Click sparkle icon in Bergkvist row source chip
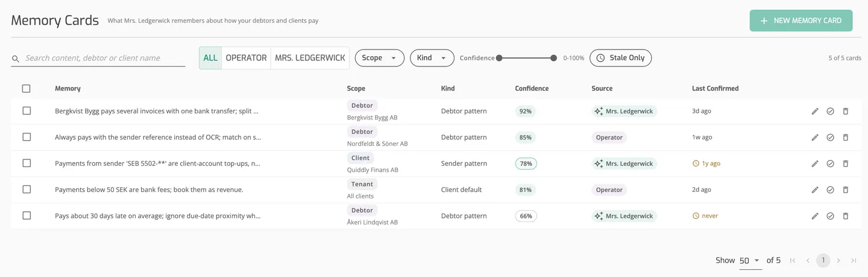 point(599,112)
